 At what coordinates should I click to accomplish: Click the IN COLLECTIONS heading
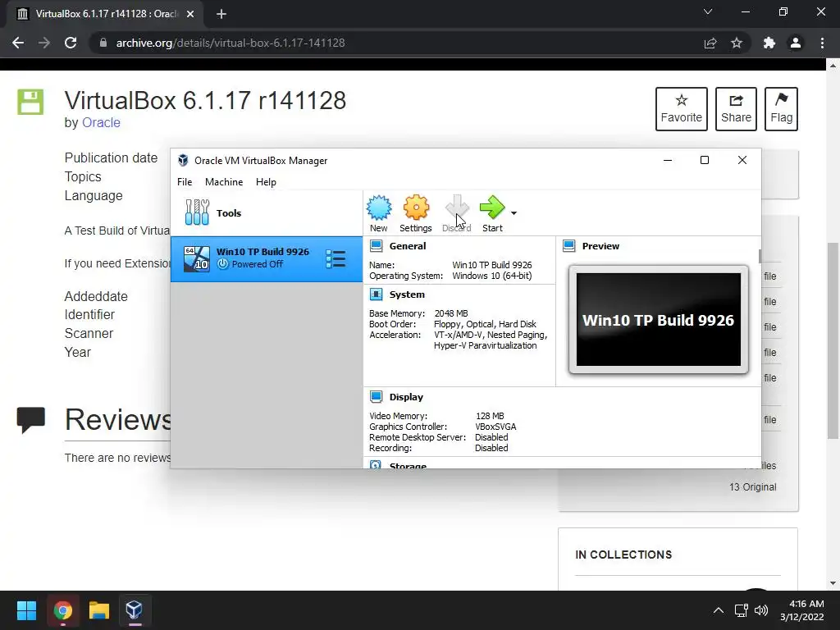coord(623,555)
